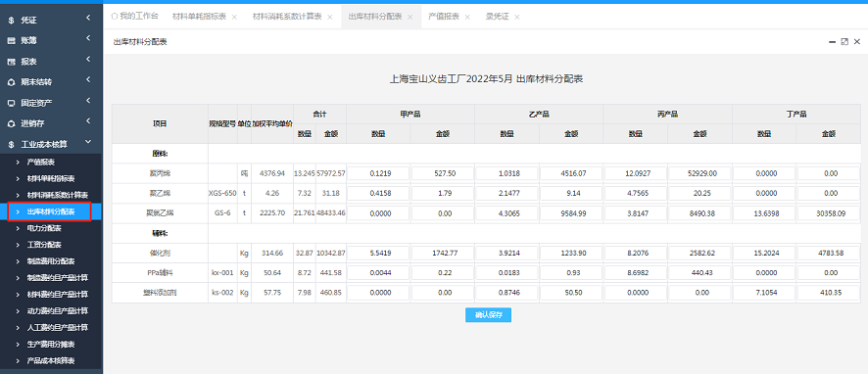This screenshot has width=868, height=374.
Task: Switch to the 我的工作台 tab
Action: click(x=134, y=17)
